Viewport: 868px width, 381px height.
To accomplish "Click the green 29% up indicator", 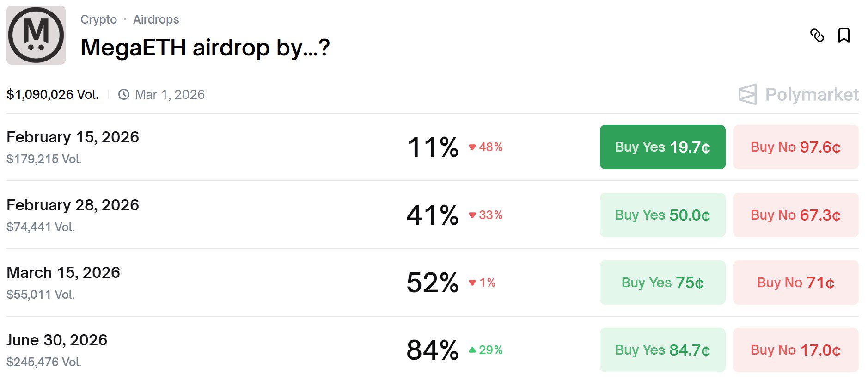I will pos(486,350).
